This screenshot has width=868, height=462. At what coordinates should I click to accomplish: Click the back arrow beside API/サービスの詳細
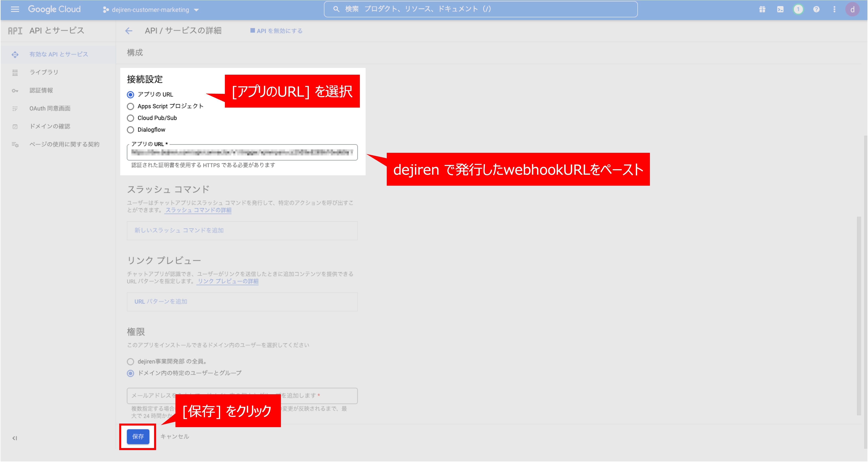[x=129, y=31]
